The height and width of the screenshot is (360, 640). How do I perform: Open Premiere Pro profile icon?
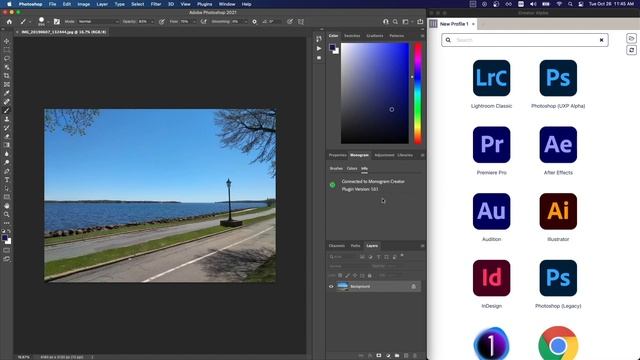491,144
